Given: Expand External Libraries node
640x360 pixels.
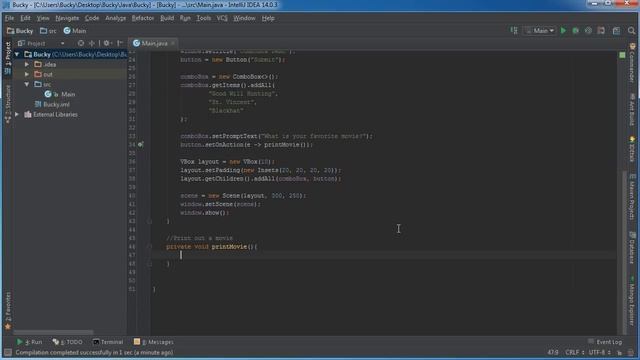Looking at the screenshot, I should click(17, 115).
